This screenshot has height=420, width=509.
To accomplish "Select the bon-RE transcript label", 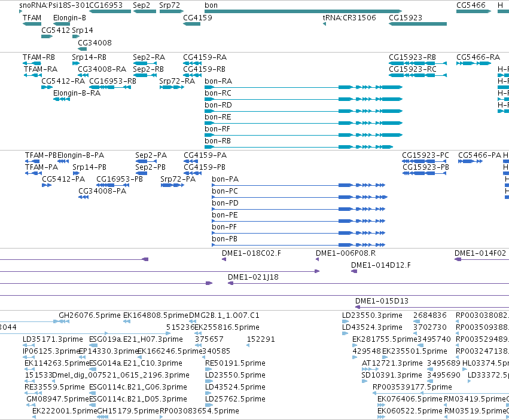I will (218, 117).
